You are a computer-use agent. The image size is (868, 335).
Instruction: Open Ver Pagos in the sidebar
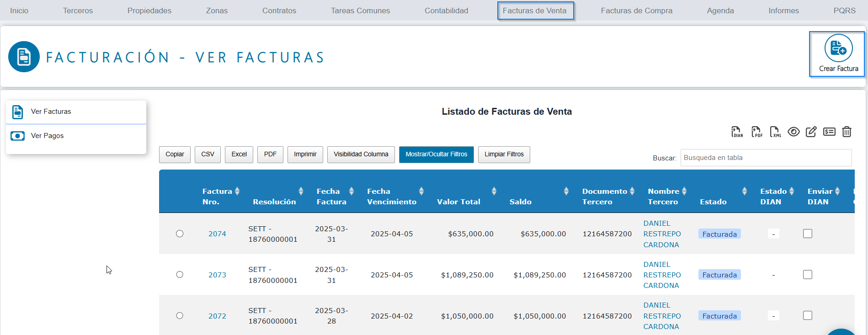(x=47, y=136)
